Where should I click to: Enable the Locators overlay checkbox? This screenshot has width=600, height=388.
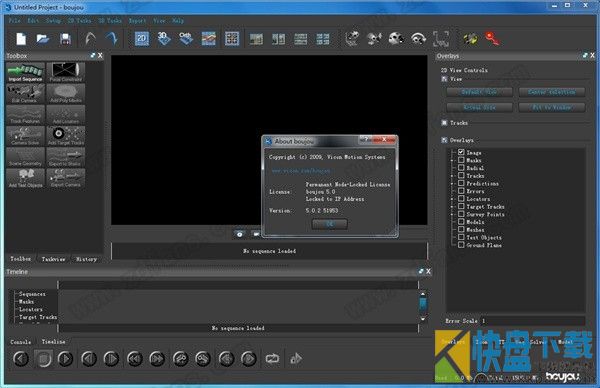click(x=461, y=199)
